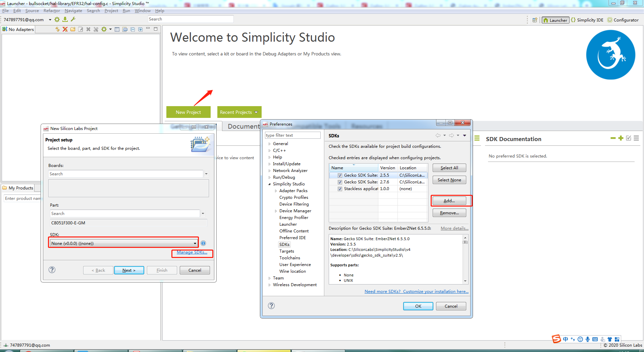Open the Navigate menu

[x=73, y=11]
